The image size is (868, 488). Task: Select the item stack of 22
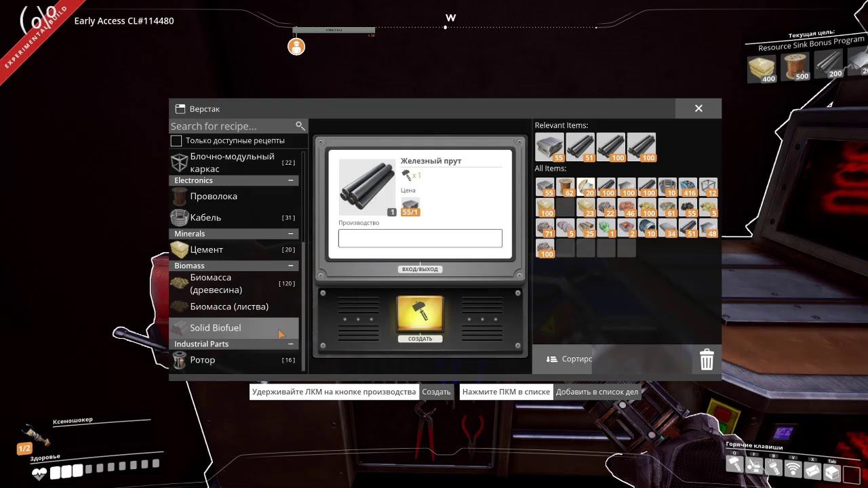coord(606,207)
